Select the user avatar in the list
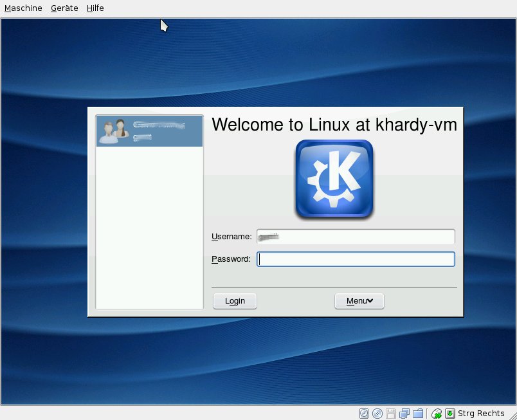This screenshot has width=517, height=420. point(111,132)
